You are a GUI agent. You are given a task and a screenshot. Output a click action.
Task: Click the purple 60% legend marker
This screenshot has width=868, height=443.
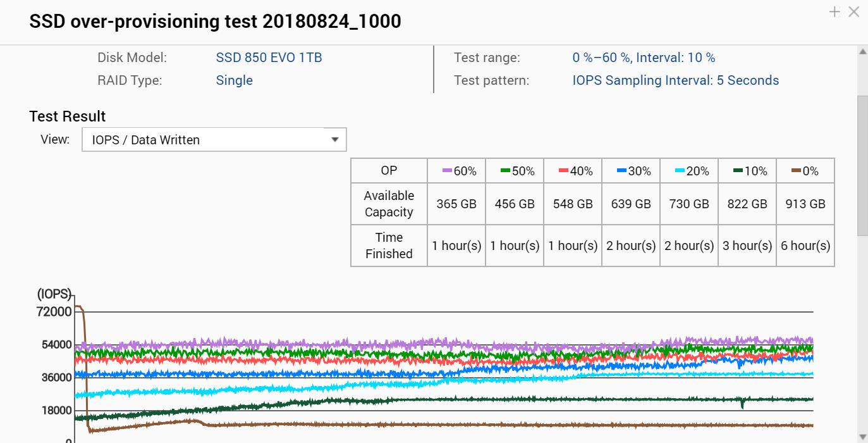pyautogui.click(x=447, y=171)
